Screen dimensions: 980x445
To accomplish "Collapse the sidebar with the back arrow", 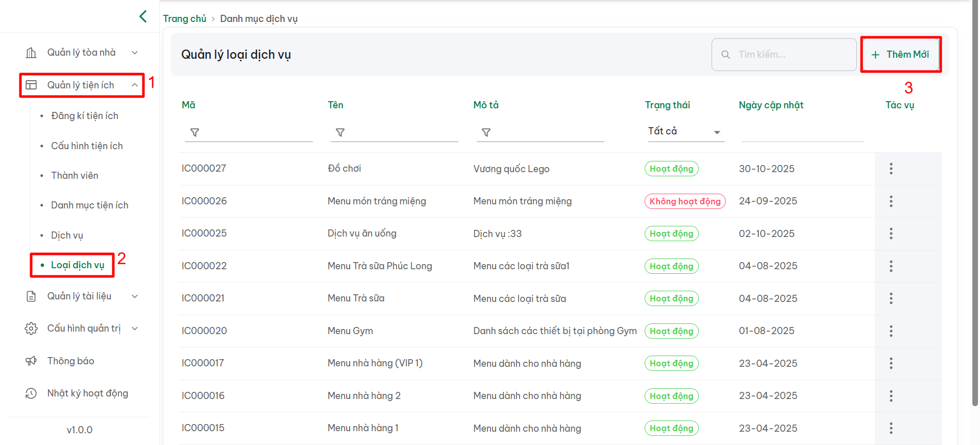I will click(143, 16).
